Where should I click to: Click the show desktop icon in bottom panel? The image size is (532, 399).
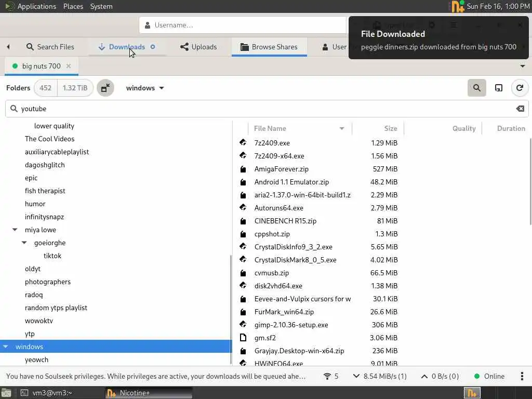(x=6, y=393)
